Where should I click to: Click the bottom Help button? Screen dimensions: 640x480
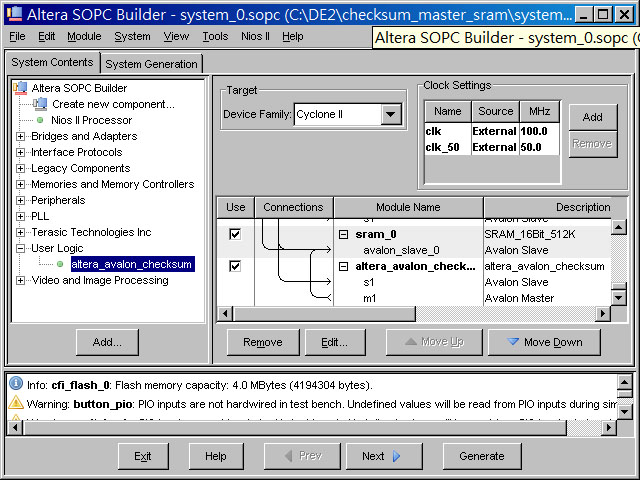click(x=216, y=456)
